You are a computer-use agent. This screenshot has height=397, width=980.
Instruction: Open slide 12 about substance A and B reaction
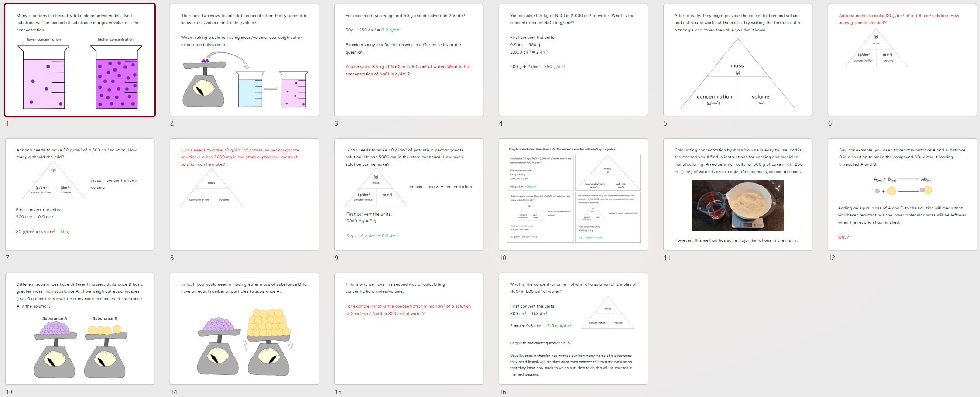tap(901, 194)
